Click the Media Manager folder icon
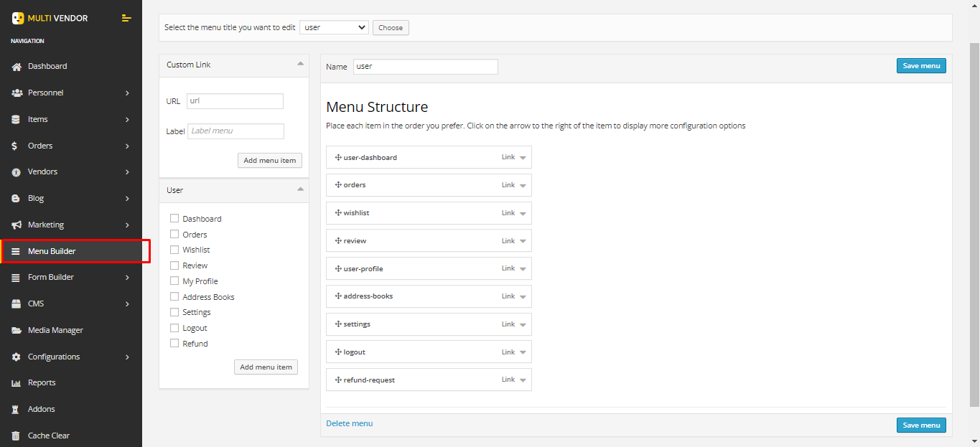The height and width of the screenshot is (447, 980). 17,331
